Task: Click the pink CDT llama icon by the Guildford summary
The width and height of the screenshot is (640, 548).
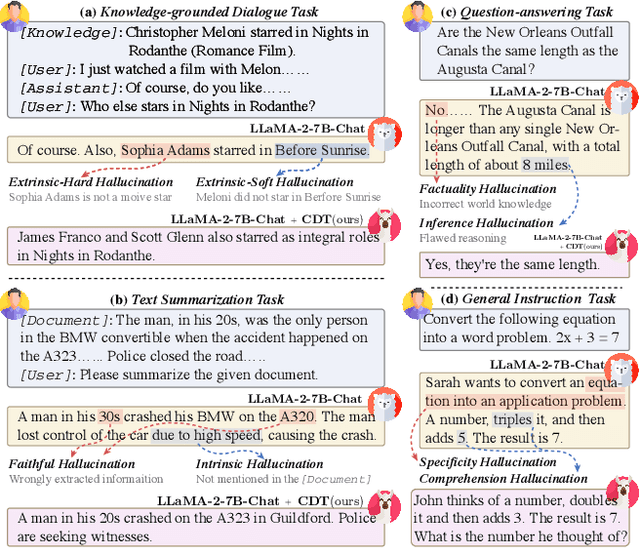Action: coord(384,506)
